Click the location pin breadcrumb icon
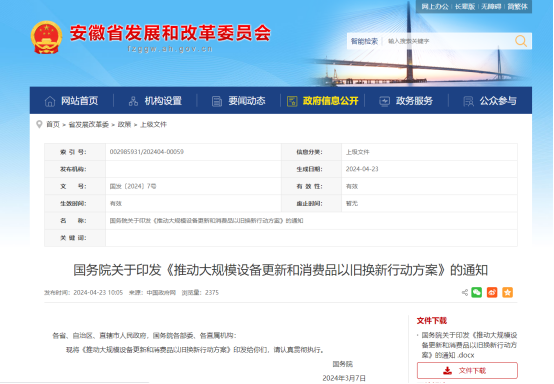 (39, 124)
